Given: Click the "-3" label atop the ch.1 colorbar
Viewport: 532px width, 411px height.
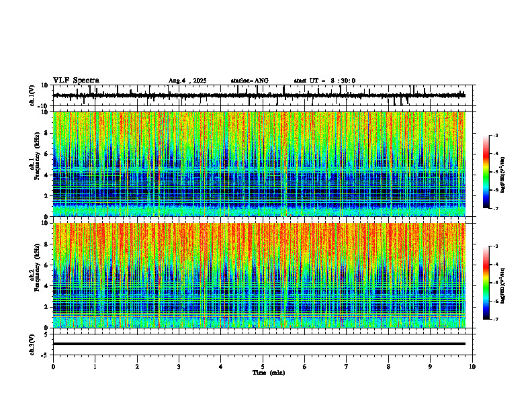Looking at the screenshot, I should [x=496, y=135].
